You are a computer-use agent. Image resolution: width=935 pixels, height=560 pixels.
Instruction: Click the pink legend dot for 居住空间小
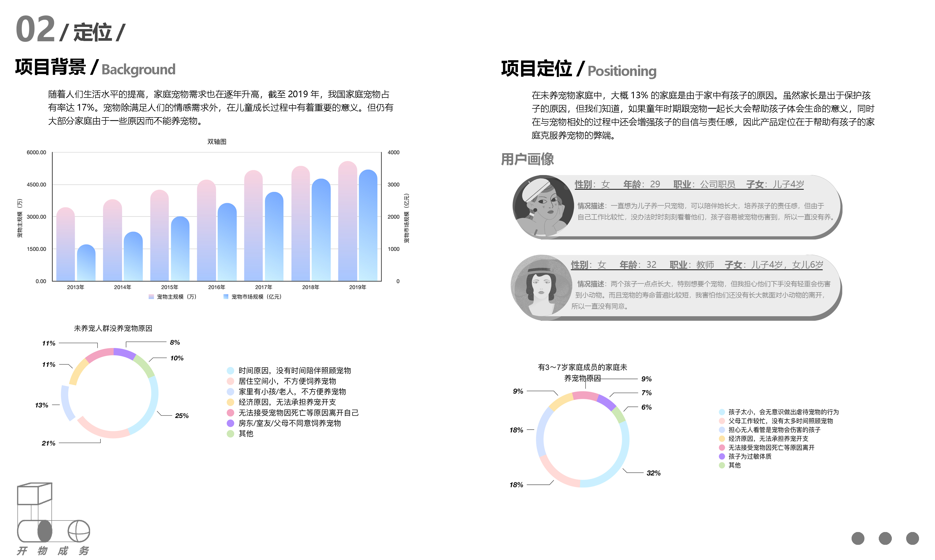pos(230,381)
